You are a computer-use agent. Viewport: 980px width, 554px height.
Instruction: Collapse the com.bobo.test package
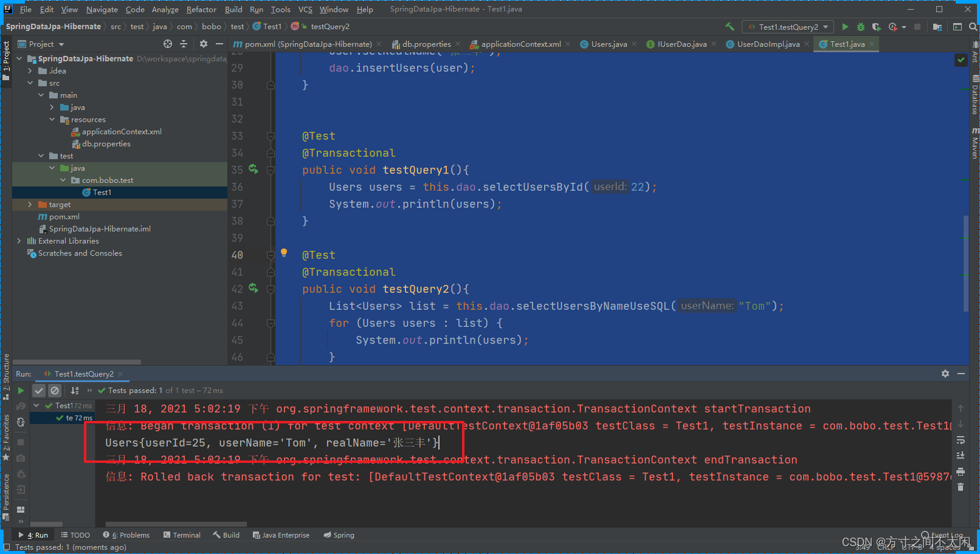(63, 180)
